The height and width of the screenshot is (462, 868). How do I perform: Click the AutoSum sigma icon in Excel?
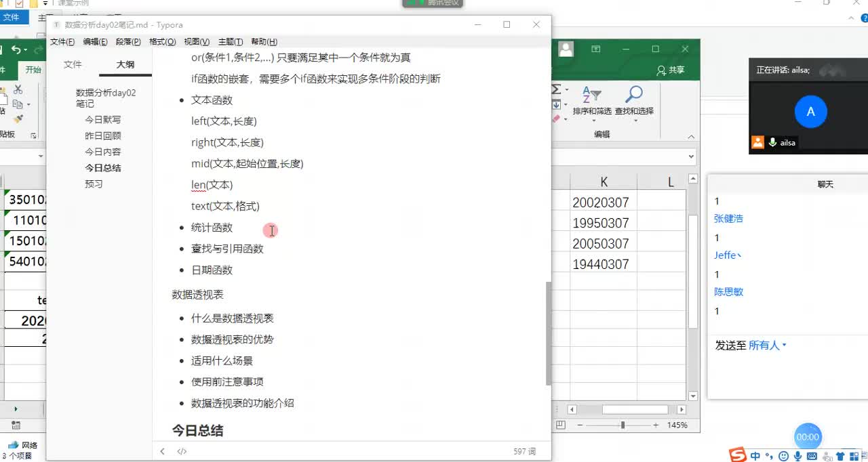pyautogui.click(x=557, y=89)
